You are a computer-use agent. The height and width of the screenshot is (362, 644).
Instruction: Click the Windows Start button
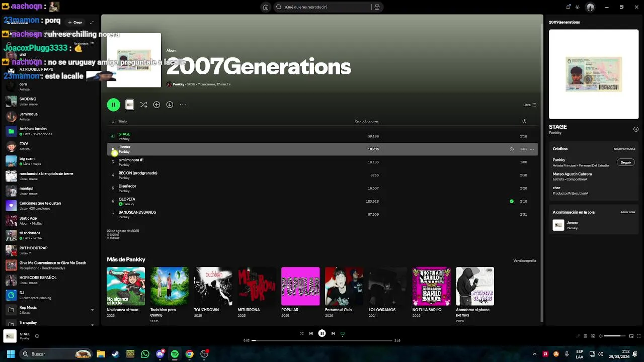tap(11, 354)
